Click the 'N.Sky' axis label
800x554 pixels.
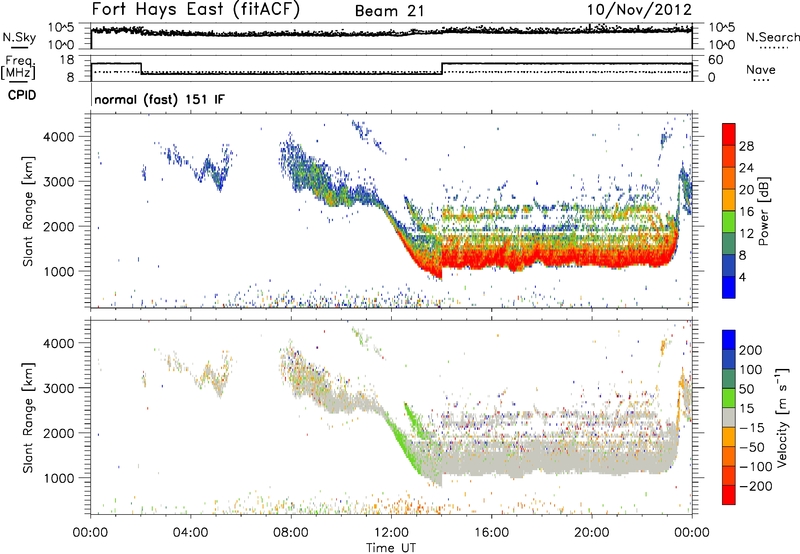point(19,37)
